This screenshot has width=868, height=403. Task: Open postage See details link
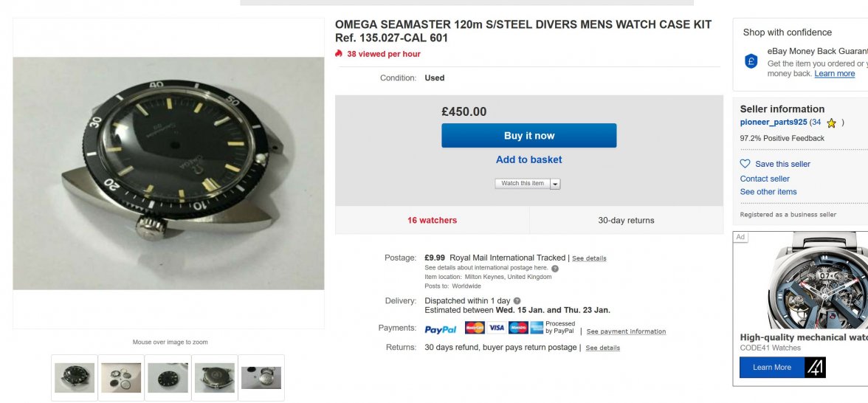(589, 258)
